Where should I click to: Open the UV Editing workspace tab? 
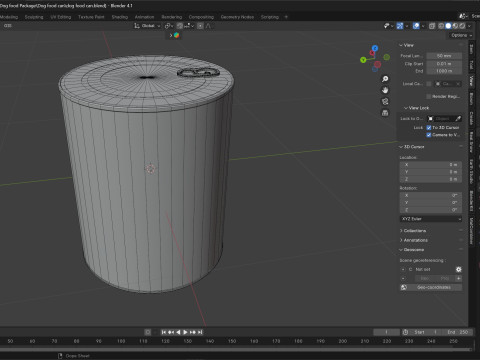point(61,17)
